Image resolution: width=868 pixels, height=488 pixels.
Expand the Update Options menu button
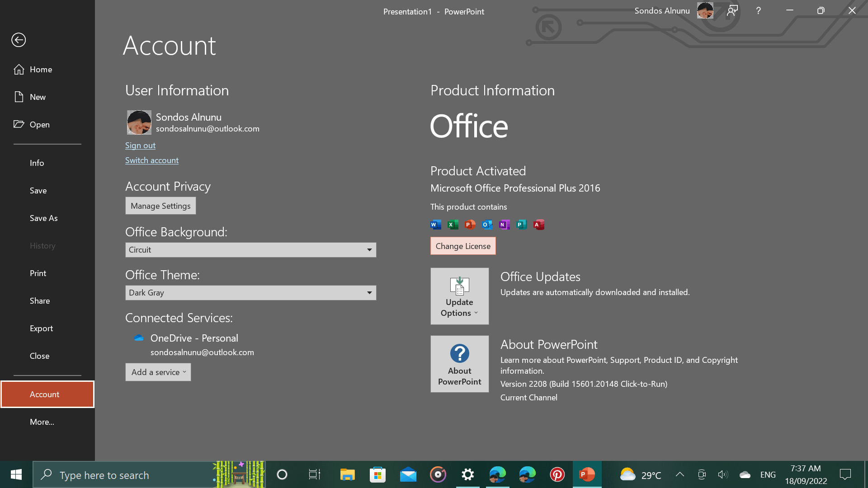pos(459,296)
